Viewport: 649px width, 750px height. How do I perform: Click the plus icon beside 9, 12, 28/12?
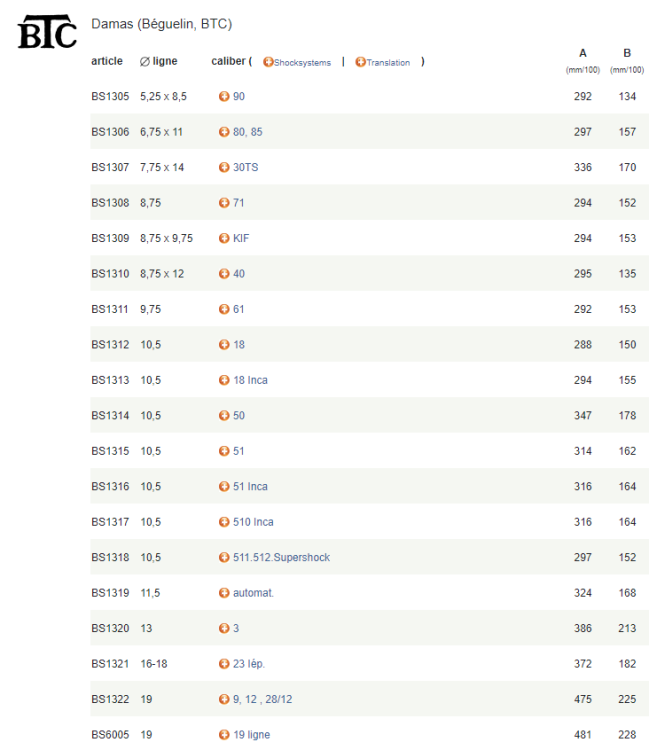[224, 699]
